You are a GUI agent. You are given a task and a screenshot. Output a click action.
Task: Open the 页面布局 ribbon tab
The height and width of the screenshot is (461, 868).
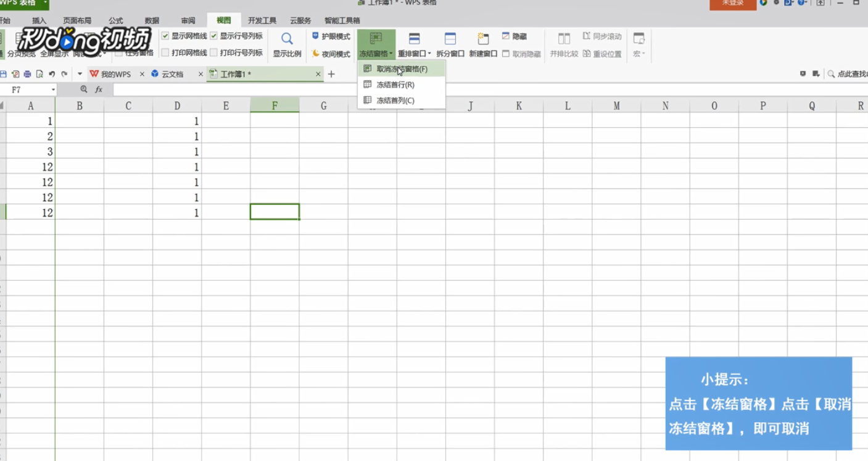77,21
